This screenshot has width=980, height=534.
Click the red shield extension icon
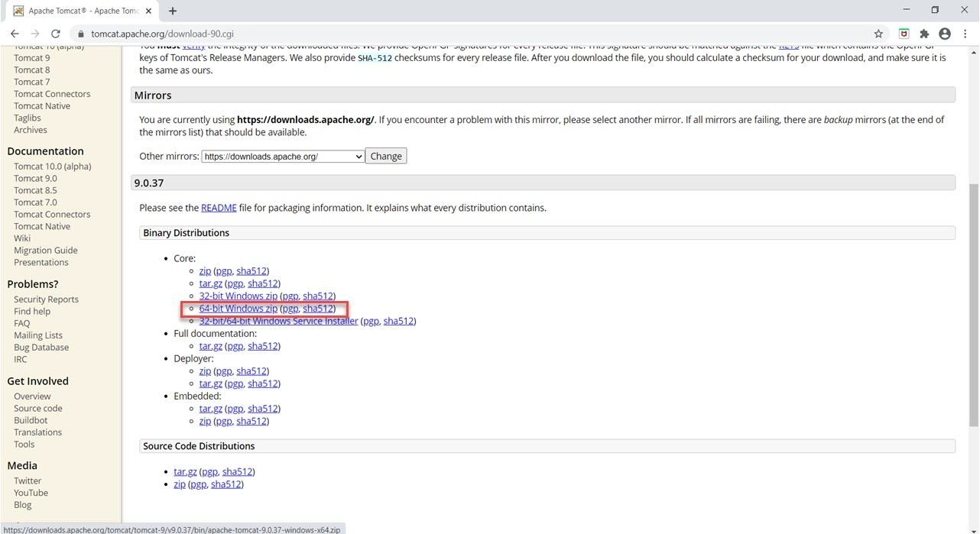click(904, 34)
